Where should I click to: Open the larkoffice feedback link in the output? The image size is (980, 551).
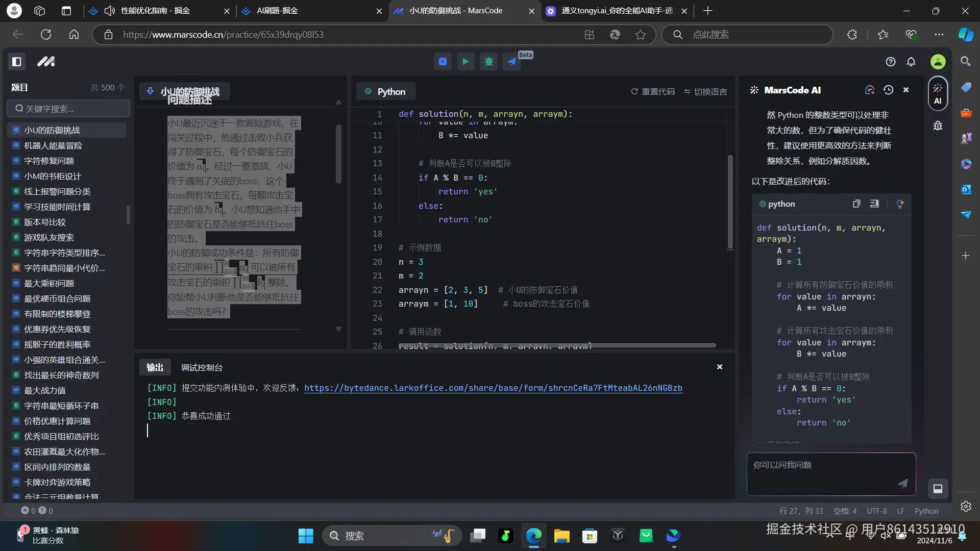click(493, 388)
